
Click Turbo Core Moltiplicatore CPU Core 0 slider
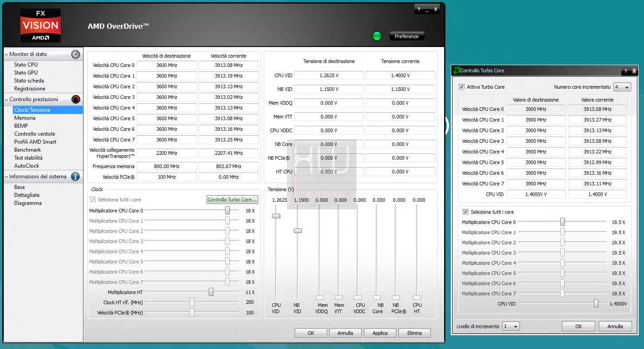562,222
